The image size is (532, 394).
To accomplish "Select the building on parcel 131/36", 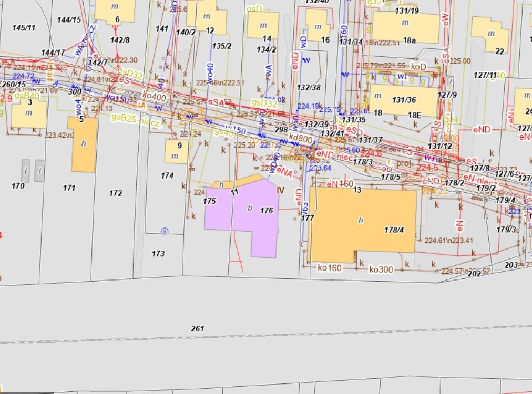I will (403, 100).
